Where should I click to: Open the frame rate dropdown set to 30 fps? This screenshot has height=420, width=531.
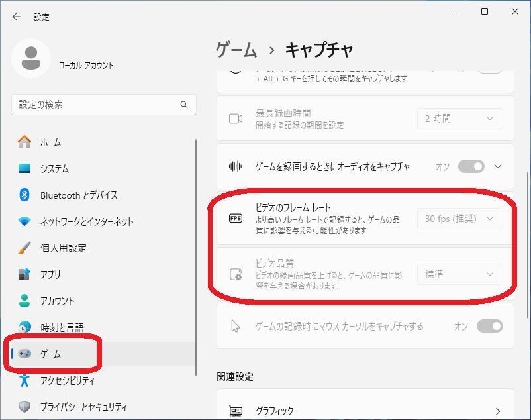459,219
